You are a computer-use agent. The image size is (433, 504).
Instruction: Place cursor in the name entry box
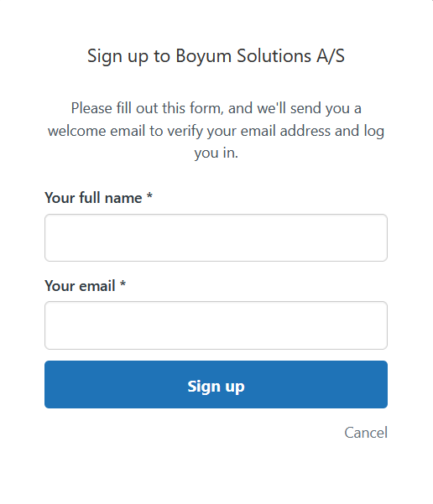[216, 237]
